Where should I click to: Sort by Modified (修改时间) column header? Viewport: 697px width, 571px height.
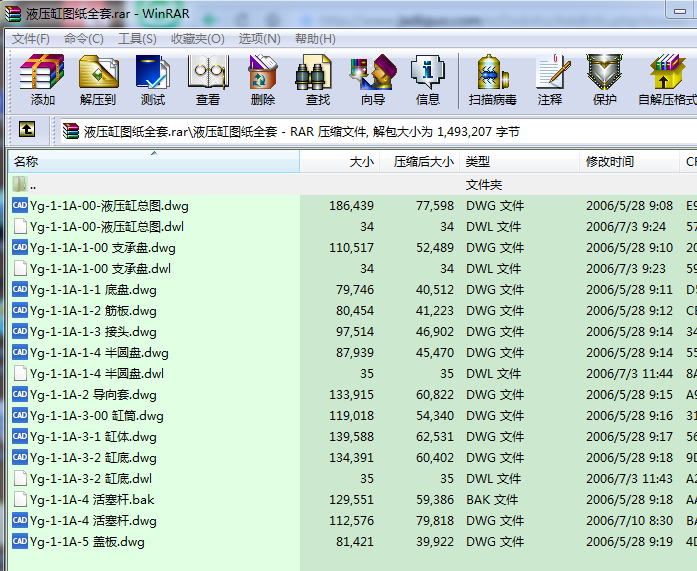coord(629,161)
